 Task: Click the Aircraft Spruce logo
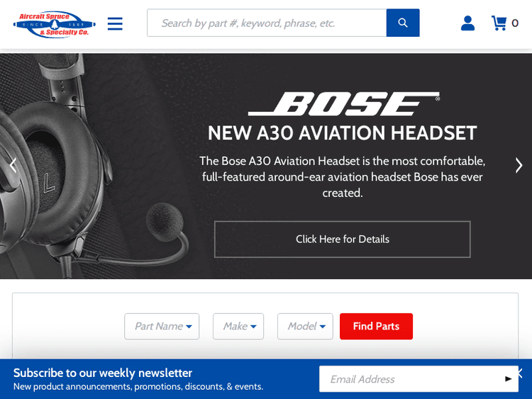pos(54,23)
